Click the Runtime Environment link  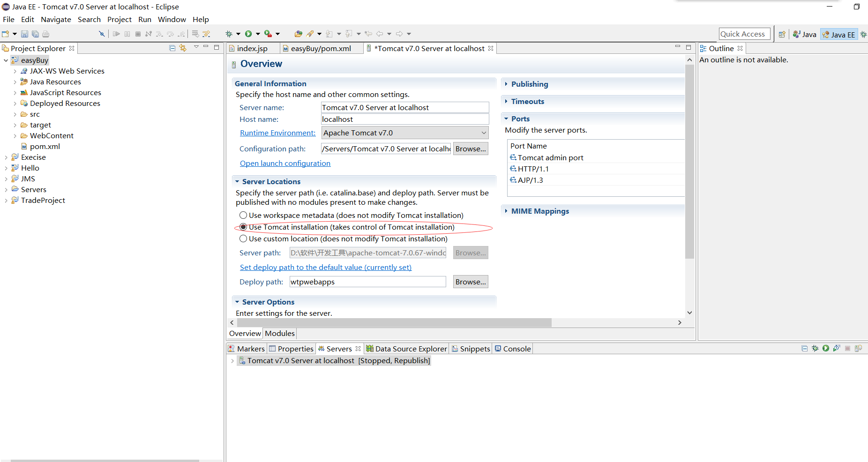277,133
